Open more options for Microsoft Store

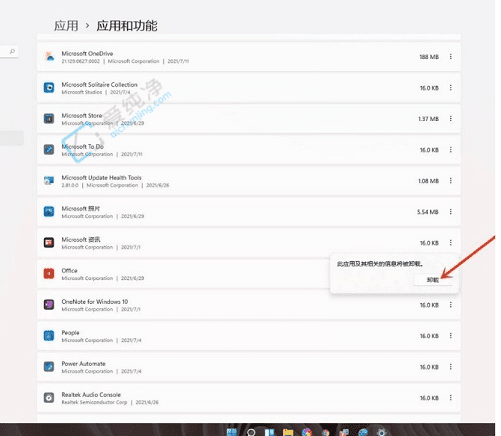click(x=451, y=119)
